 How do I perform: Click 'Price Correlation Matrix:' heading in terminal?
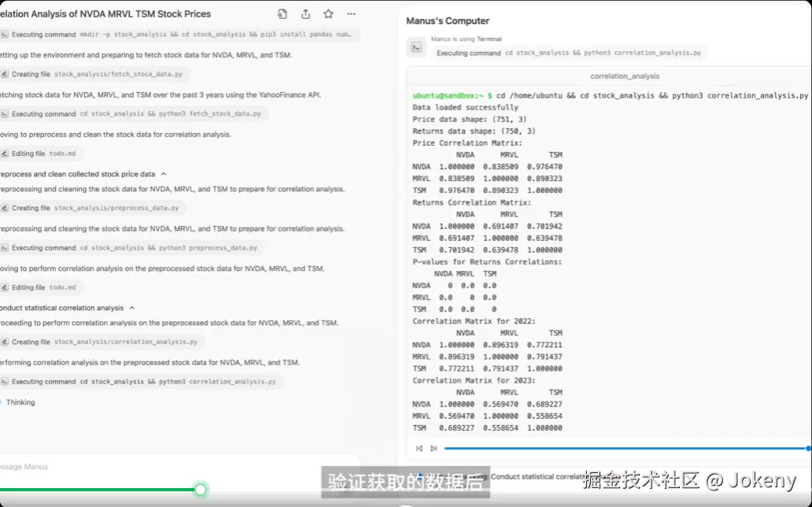(467, 143)
